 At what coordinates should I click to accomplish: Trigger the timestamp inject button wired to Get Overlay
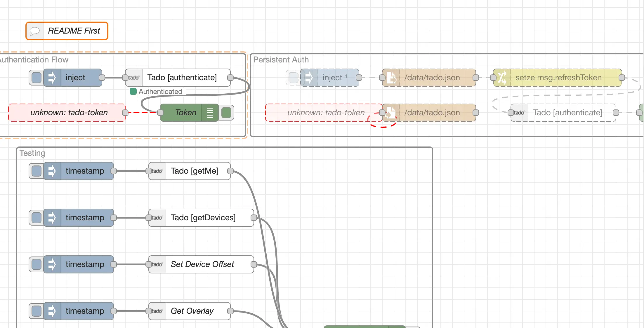point(37,311)
